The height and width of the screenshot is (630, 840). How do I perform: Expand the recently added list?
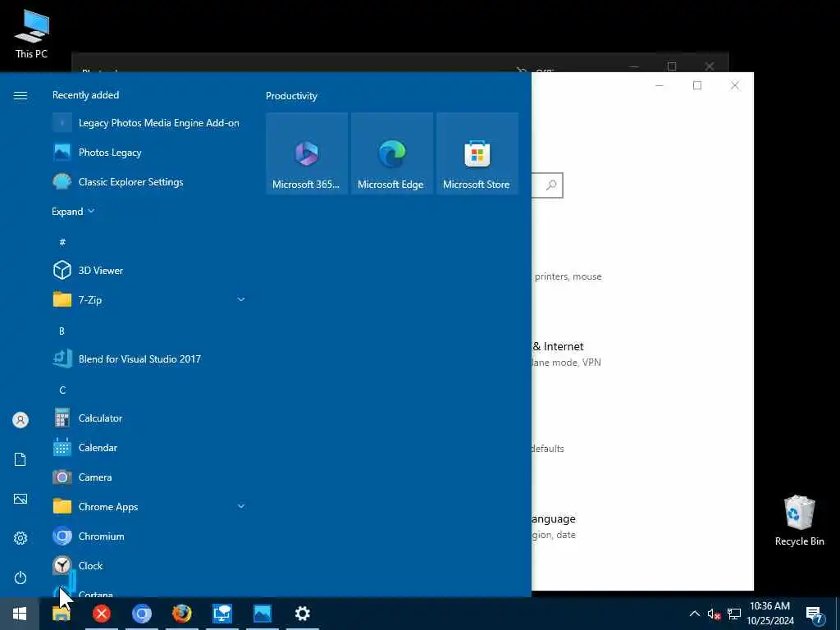tap(73, 212)
